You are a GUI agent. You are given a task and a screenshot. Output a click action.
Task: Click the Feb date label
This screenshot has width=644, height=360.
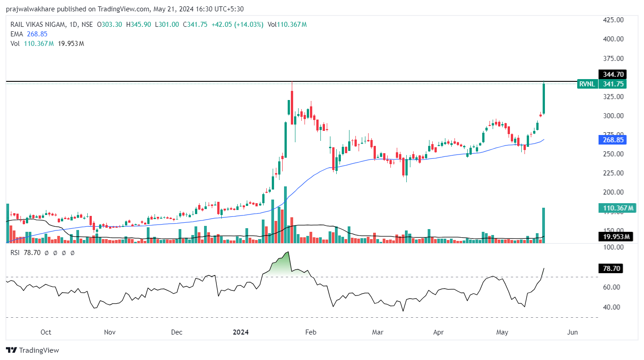point(310,332)
